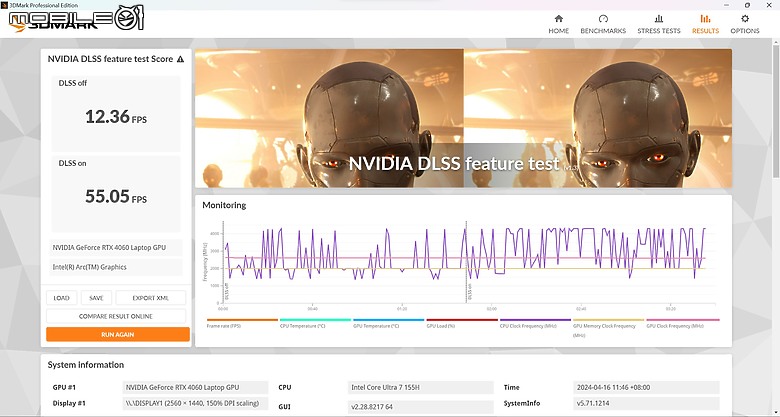Click the orange RUN AGAIN button
The width and height of the screenshot is (780, 417).
tap(118, 334)
